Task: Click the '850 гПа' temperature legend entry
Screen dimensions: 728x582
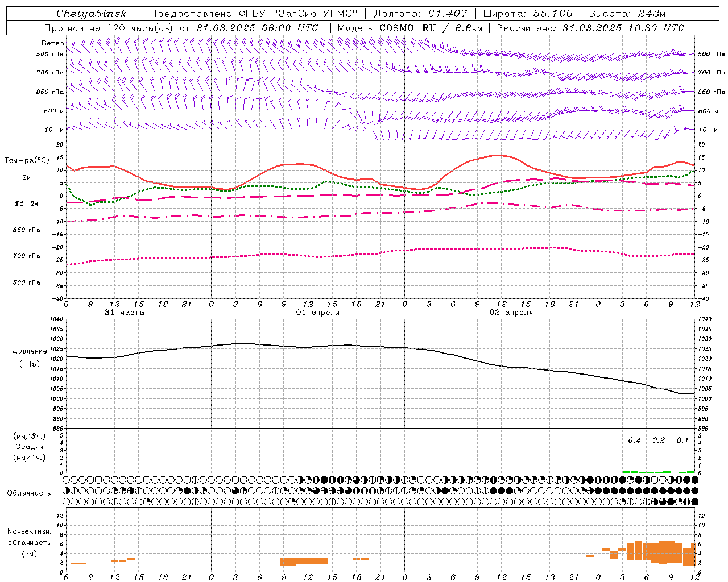Action: (27, 230)
